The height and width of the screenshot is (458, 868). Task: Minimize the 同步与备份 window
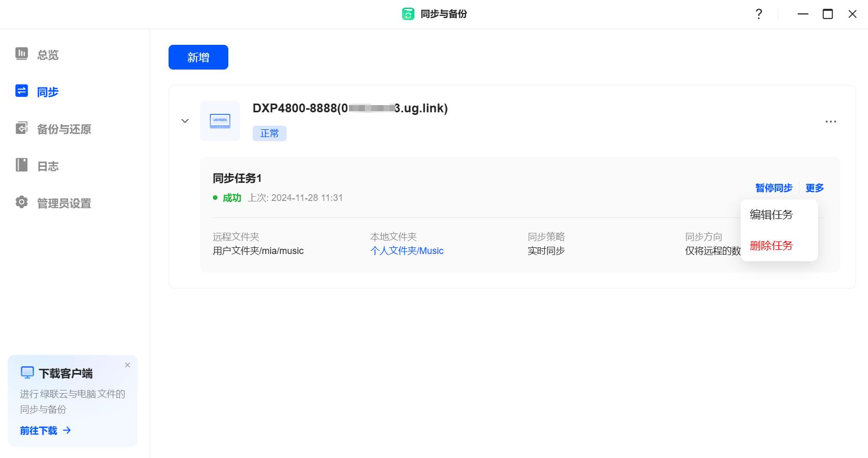(x=803, y=14)
